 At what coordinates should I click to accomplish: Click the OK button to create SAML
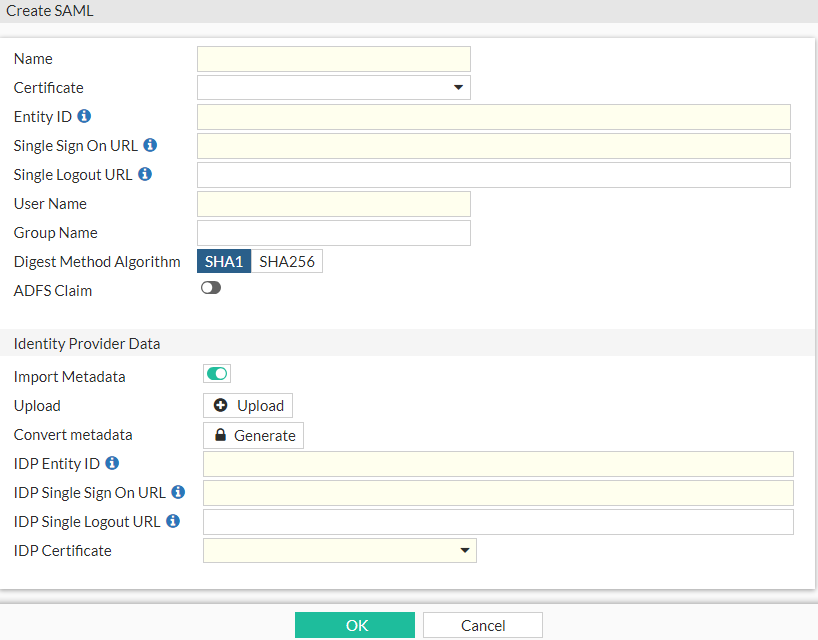[354, 624]
